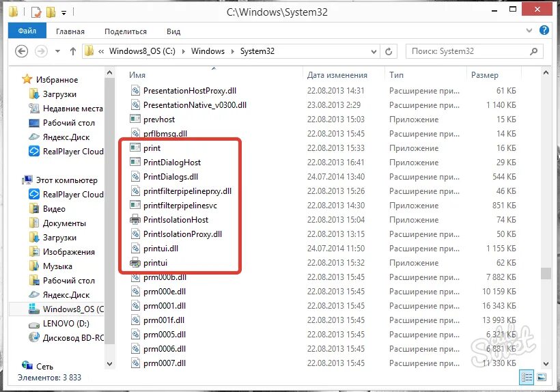
Task: Sort by Размер column header
Action: 484,75
